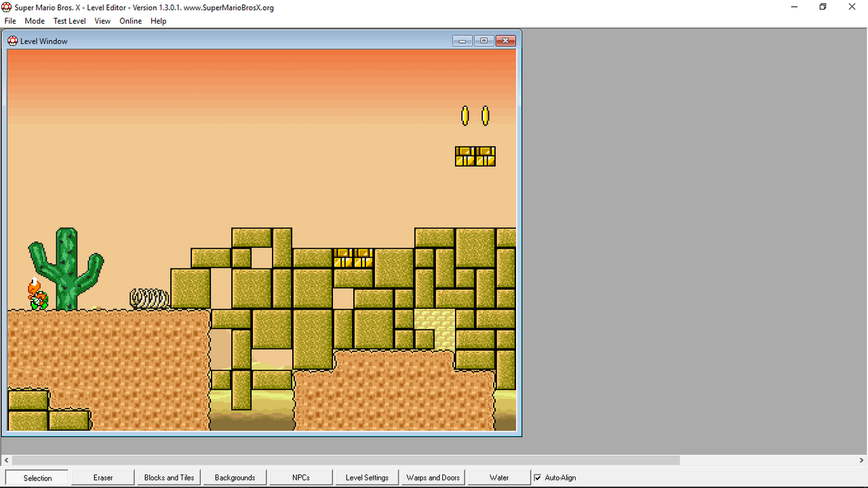The image size is (868, 488).
Task: Open the NPCs panel
Action: (300, 477)
